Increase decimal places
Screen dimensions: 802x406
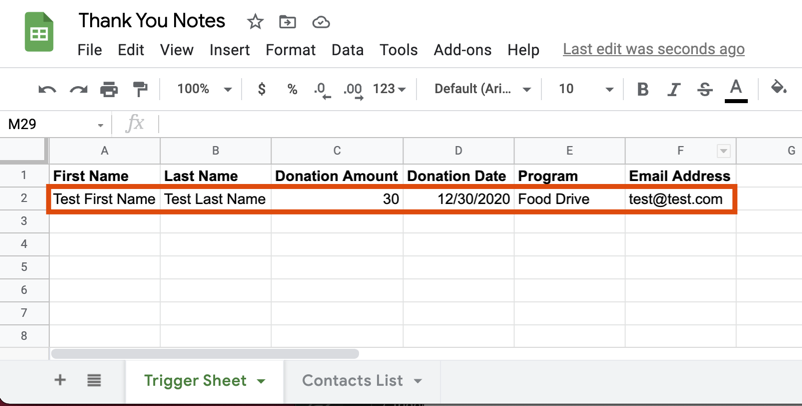[353, 90]
